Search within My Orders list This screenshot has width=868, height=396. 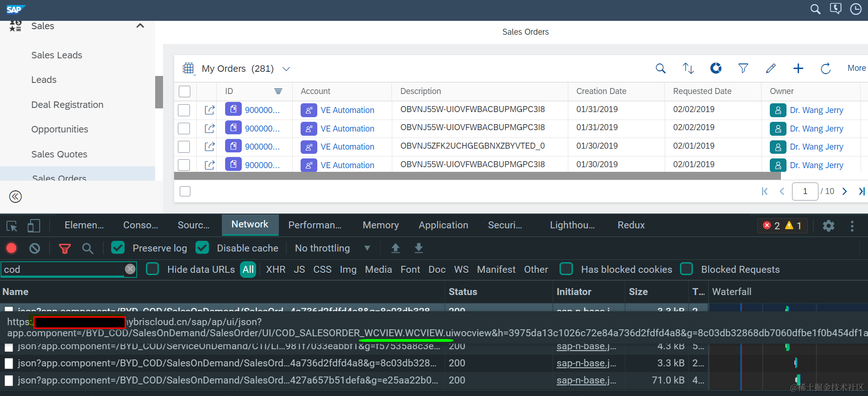click(x=660, y=69)
